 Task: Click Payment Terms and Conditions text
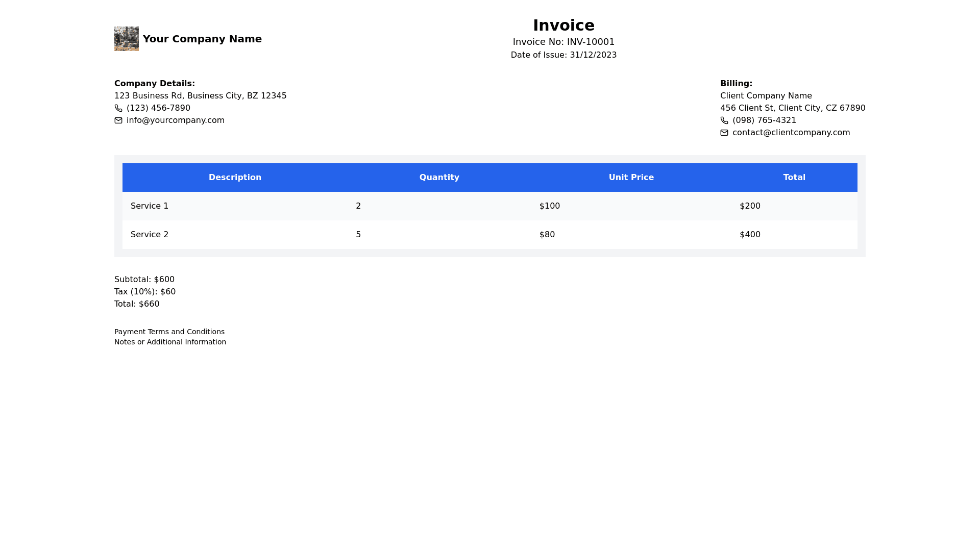click(169, 332)
